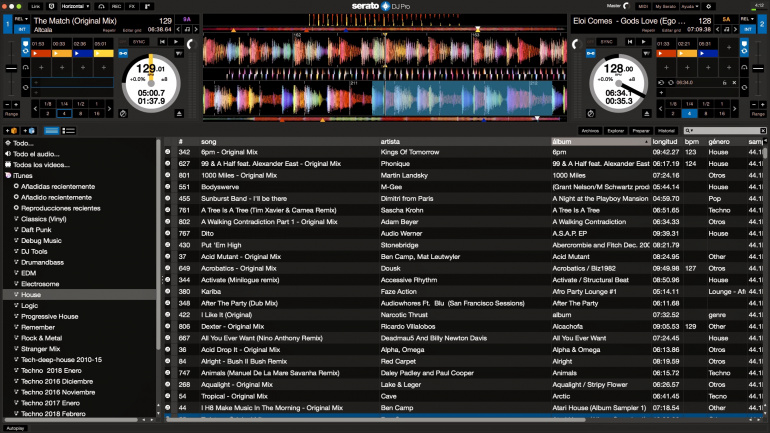This screenshot has height=433, width=770.
Task: Lock the saved loop on deck 2
Action: [725, 82]
